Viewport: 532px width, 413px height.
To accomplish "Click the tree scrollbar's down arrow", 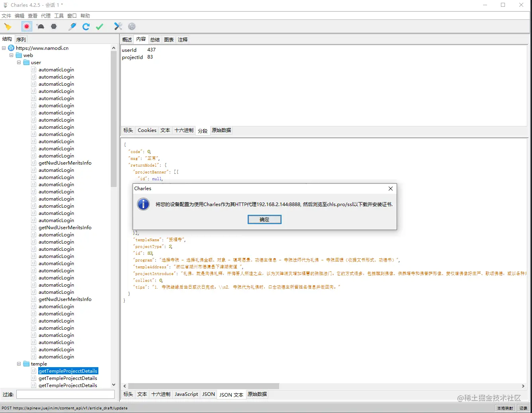I will point(114,385).
